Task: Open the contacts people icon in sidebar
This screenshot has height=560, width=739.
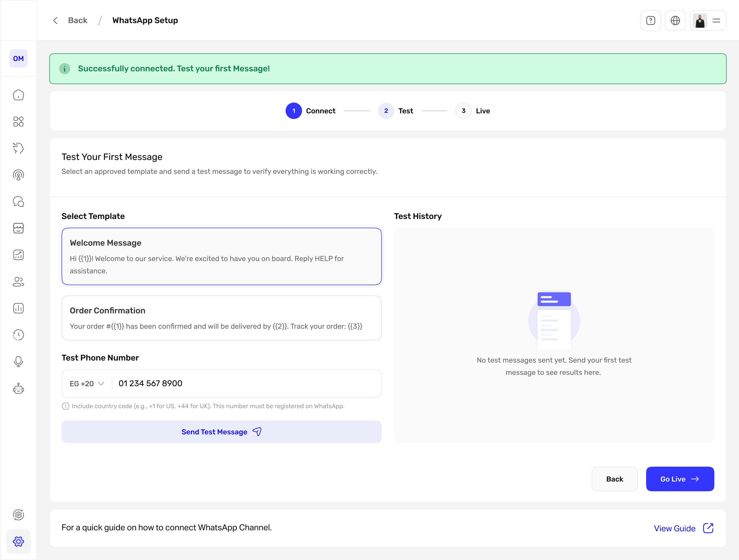Action: (18, 282)
